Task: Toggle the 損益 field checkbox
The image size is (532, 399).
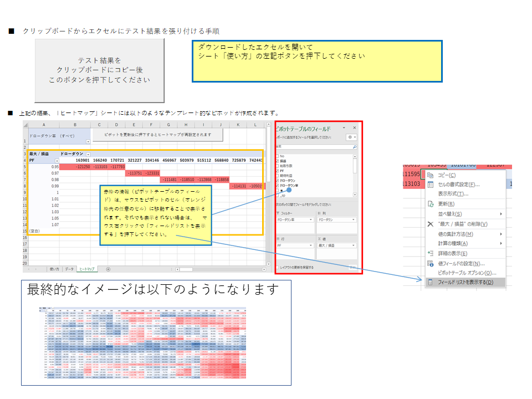Action: coord(277,161)
